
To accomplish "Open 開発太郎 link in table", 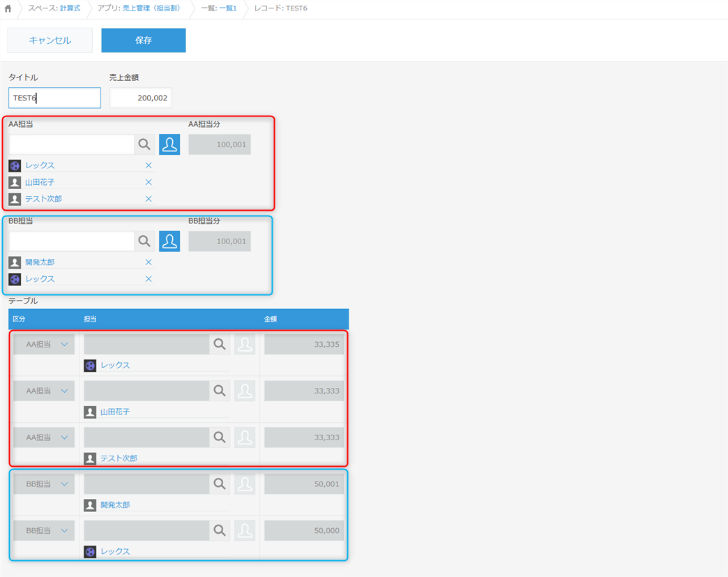I will tap(115, 504).
